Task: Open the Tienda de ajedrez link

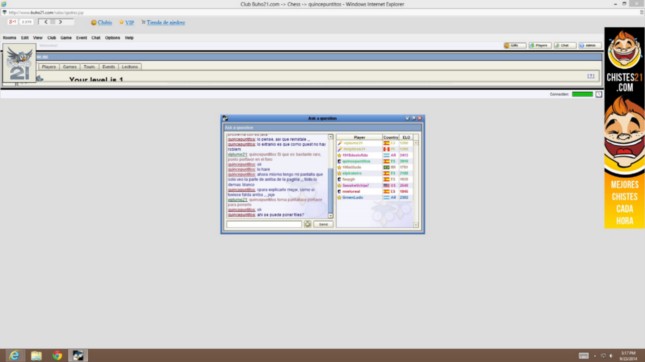Action: pos(166,23)
